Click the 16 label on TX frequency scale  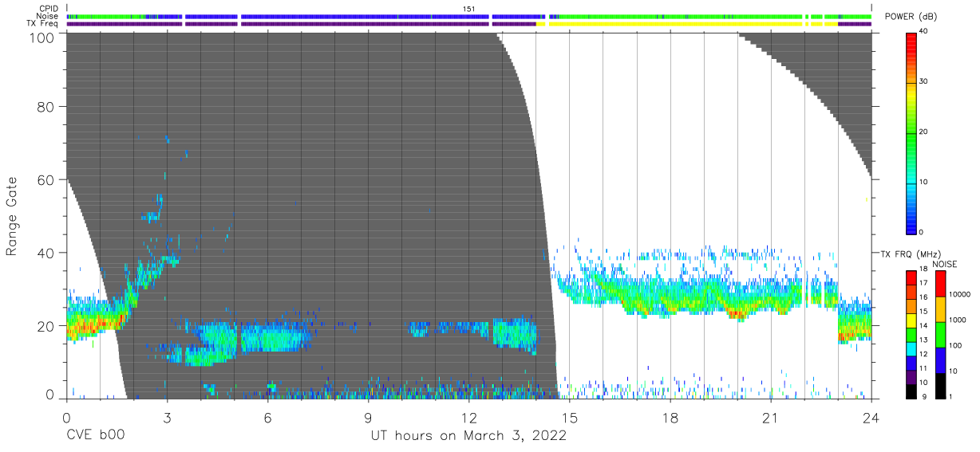pos(925,298)
